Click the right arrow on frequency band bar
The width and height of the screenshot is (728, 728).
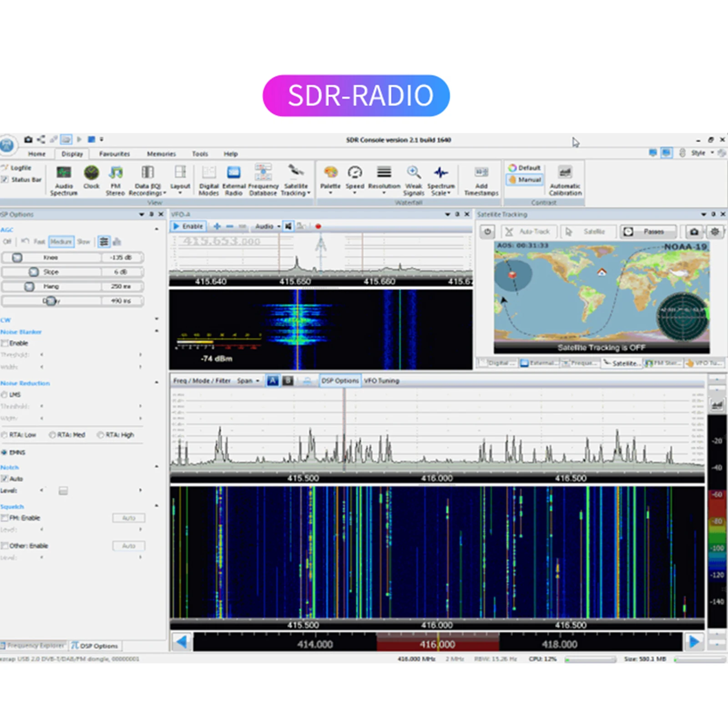pos(694,642)
